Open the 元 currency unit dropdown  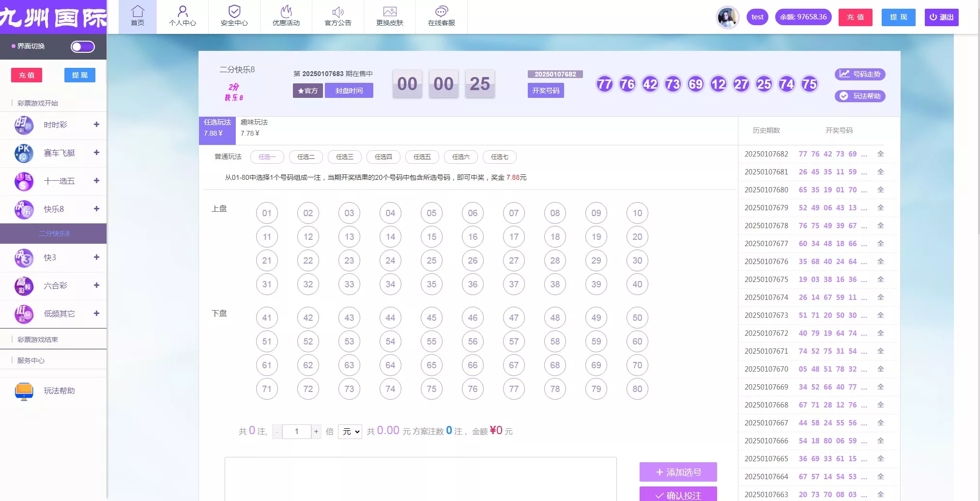(350, 431)
